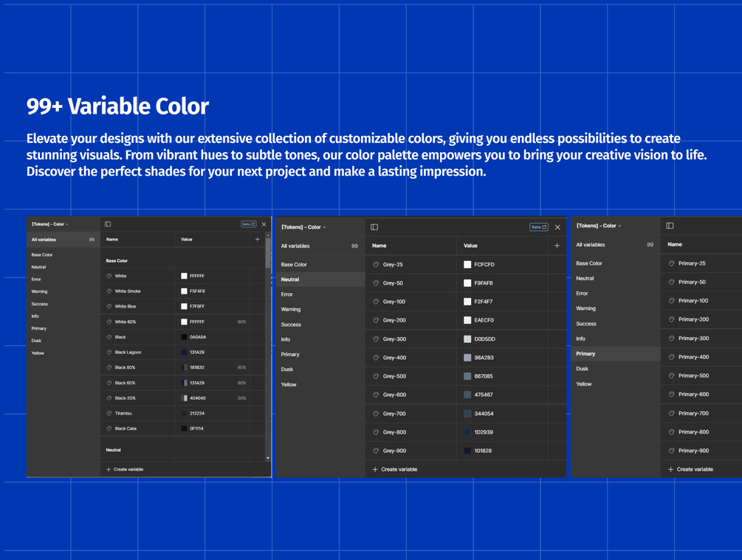Click the plus icon beside Value in Grey panel

click(557, 246)
